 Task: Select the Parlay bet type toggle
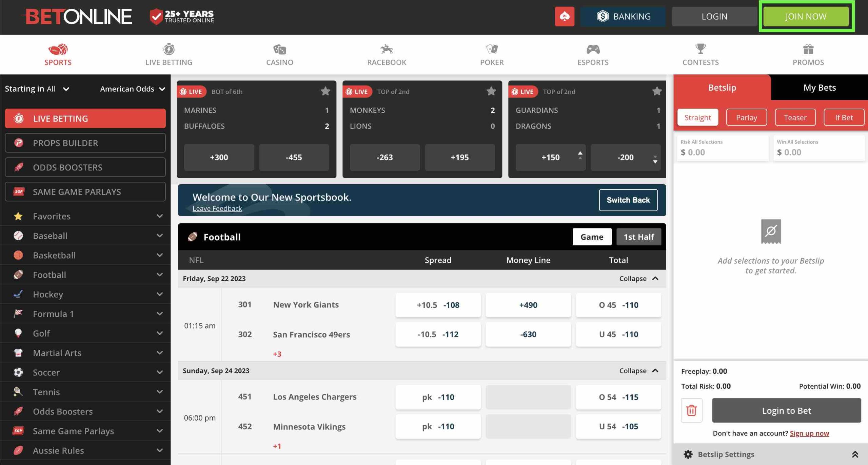[746, 117]
